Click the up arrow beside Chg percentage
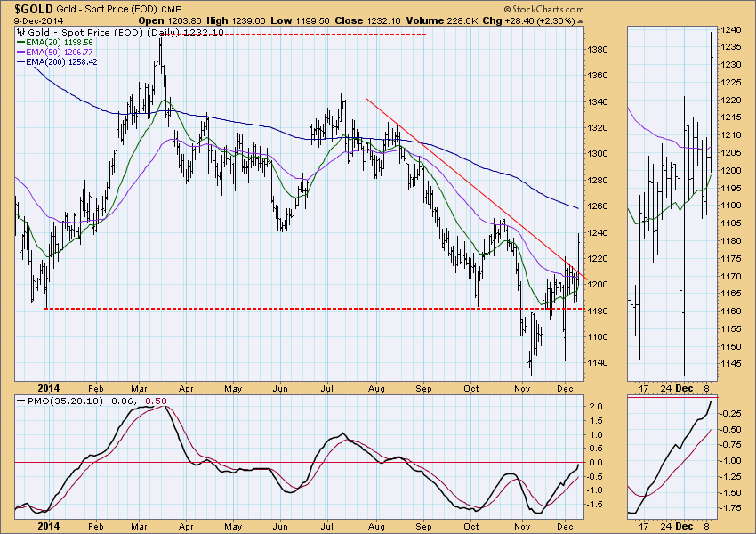 [581, 20]
